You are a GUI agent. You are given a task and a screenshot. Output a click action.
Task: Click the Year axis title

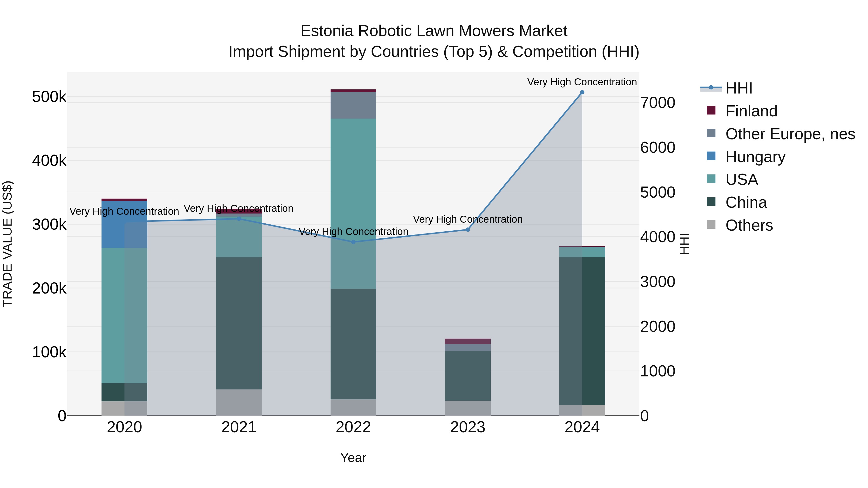pos(353,458)
